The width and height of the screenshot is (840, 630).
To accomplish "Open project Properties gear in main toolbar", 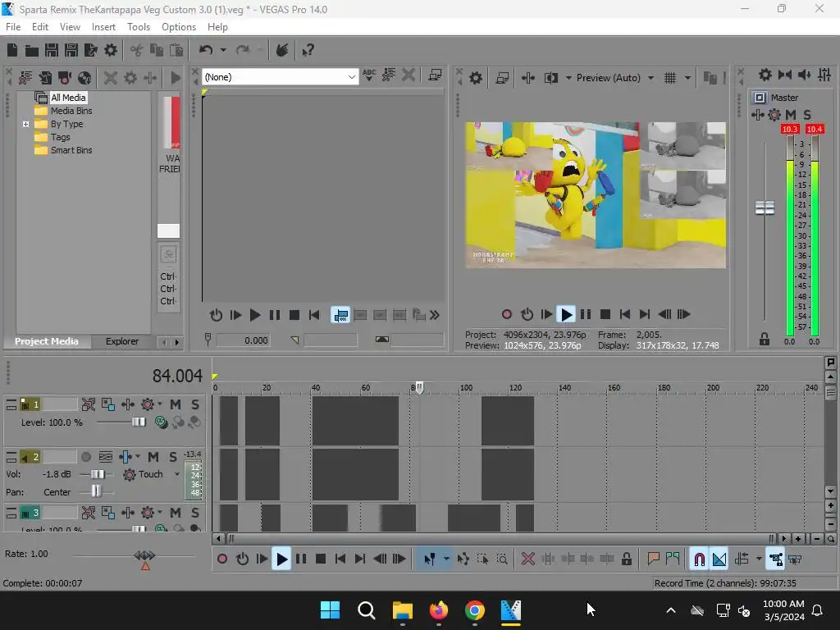I will (x=111, y=50).
